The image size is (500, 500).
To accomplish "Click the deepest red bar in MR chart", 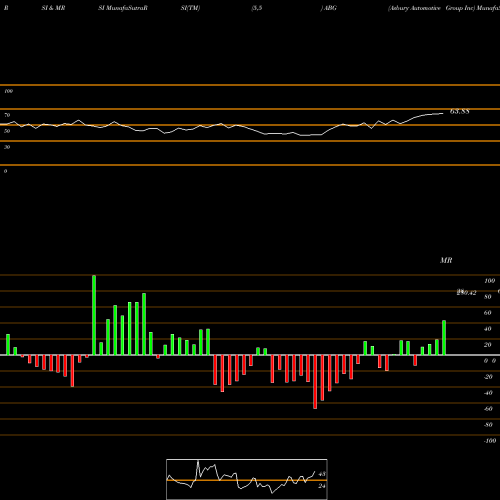I will click(x=315, y=382).
